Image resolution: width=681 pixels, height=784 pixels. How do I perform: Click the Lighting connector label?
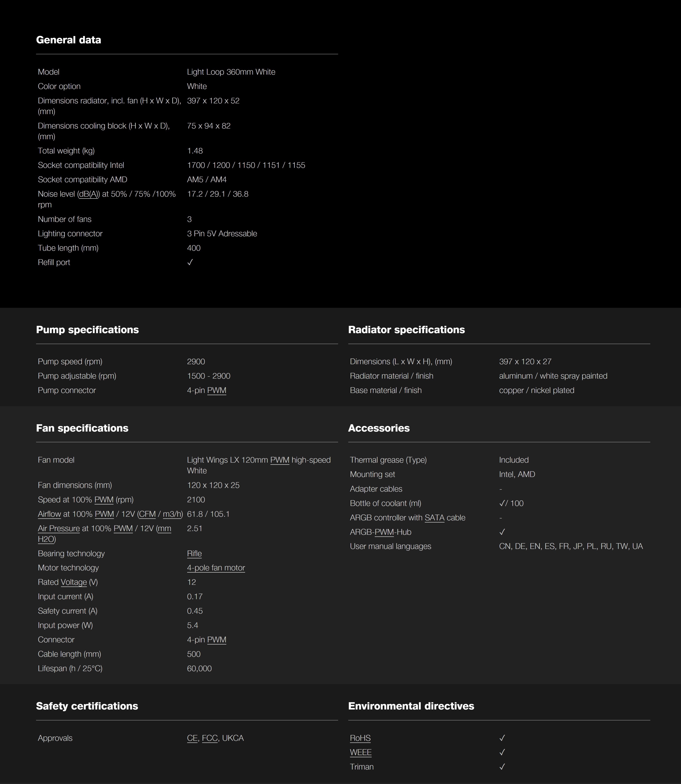[x=70, y=234]
